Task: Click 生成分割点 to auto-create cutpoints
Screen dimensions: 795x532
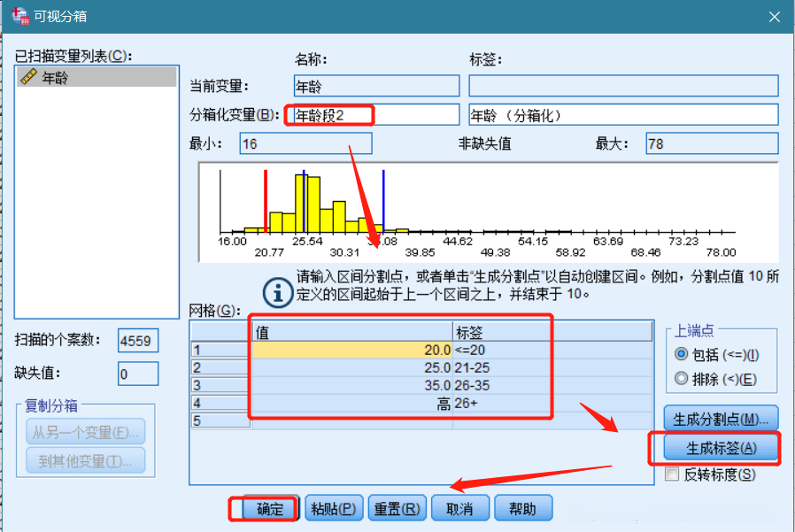Action: tap(719, 418)
